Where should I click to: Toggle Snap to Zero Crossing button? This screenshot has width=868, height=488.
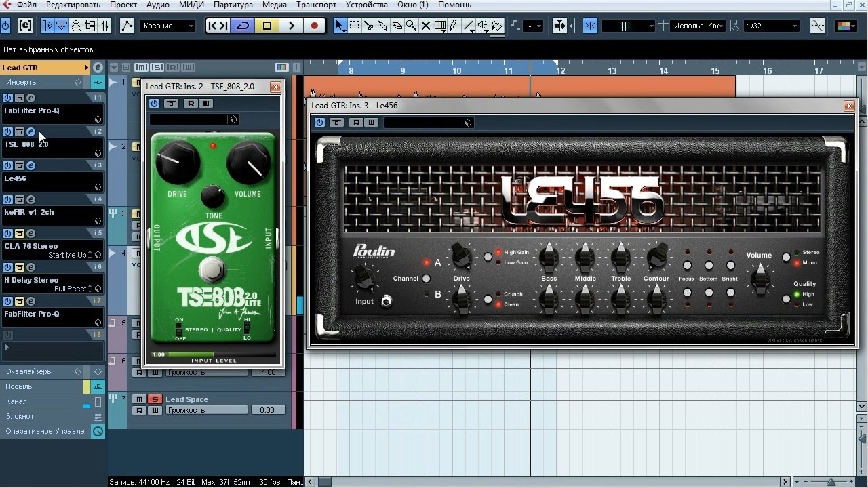[817, 26]
